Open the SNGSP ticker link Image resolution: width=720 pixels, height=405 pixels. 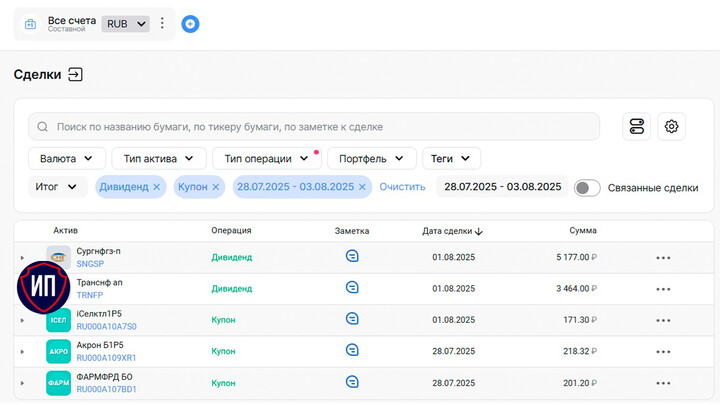(x=90, y=264)
